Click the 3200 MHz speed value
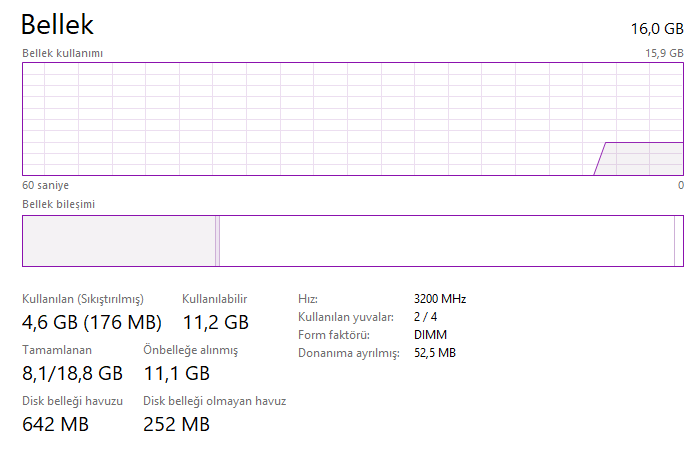The image size is (698, 461). 439,299
